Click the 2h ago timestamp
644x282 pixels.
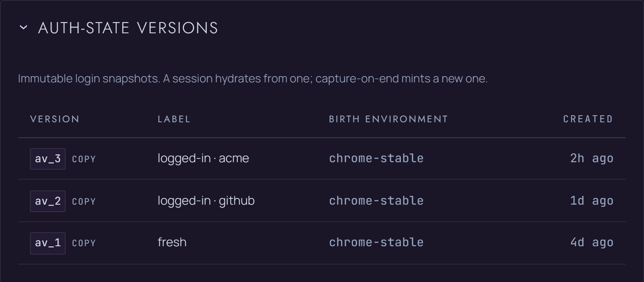click(592, 158)
